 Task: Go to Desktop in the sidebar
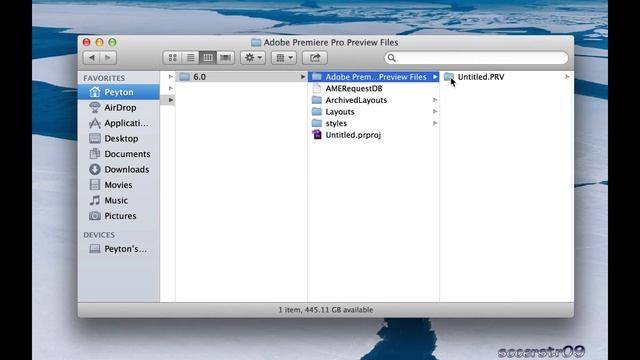pos(119,138)
